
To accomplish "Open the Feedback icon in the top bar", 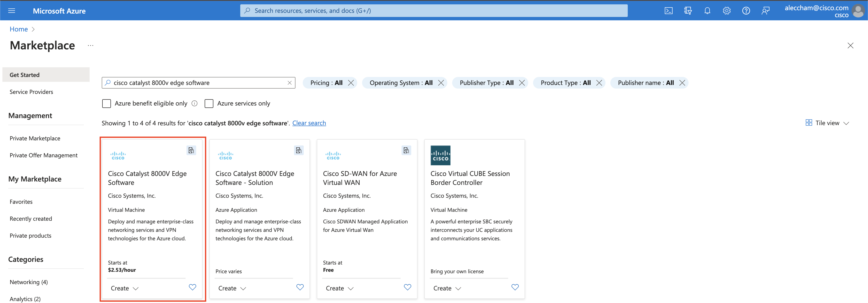I will coord(765,11).
